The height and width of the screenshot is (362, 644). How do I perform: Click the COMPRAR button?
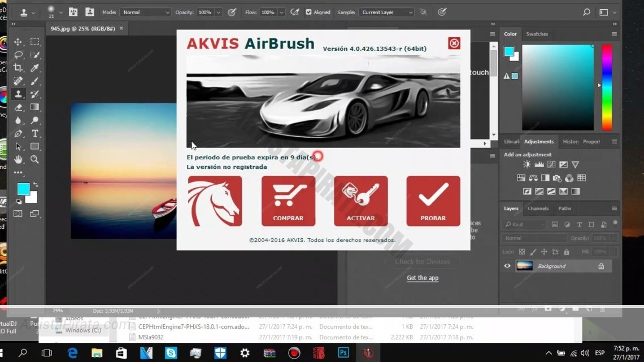click(288, 201)
